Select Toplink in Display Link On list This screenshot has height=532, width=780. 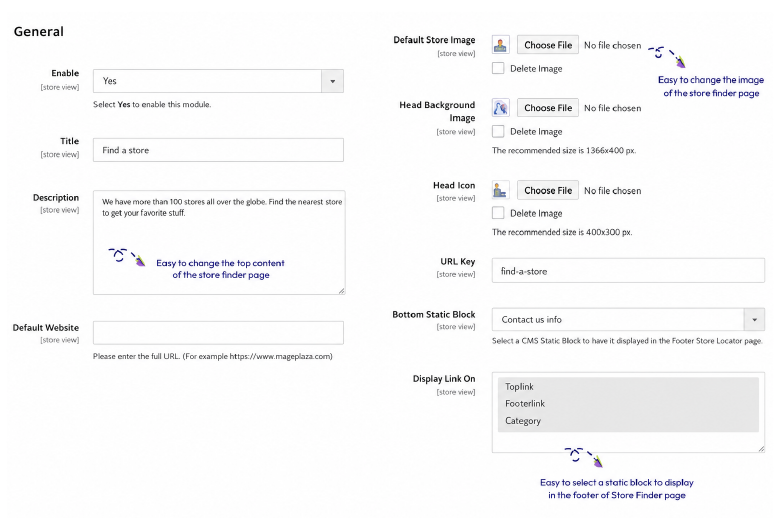(628, 387)
